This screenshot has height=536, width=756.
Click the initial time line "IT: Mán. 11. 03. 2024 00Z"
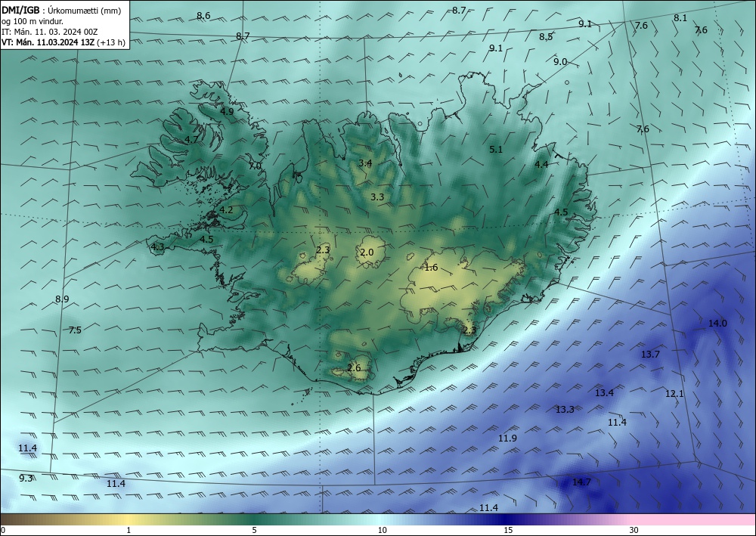(50, 32)
